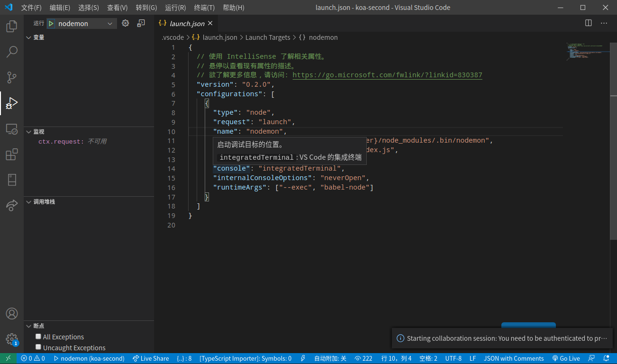Click the {..}: 8 status bar item

pyautogui.click(x=184, y=358)
